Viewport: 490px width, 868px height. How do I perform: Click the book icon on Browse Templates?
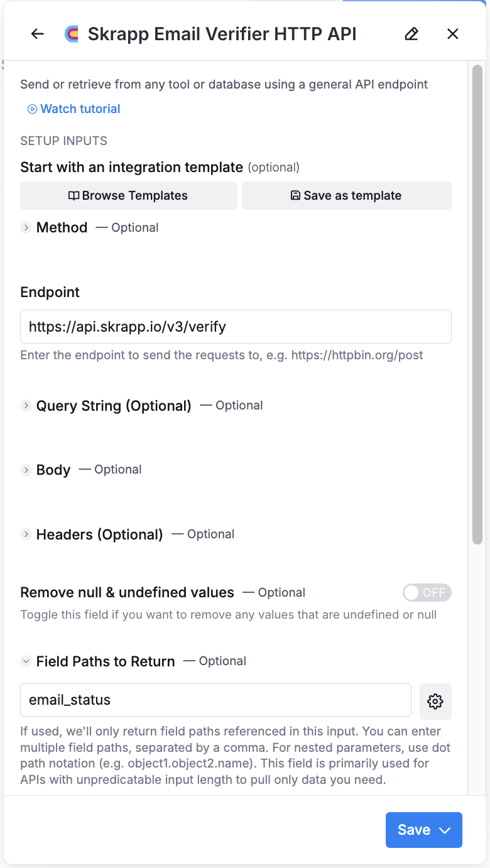(75, 195)
